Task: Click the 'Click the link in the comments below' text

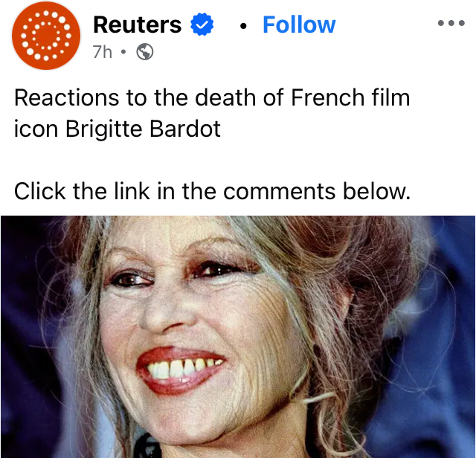Action: tap(212, 191)
